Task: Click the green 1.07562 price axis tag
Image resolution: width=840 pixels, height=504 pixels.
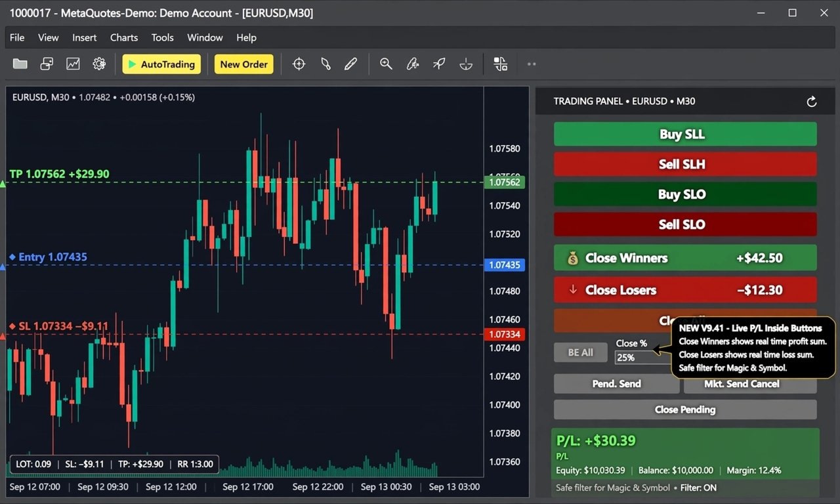Action: click(x=504, y=182)
